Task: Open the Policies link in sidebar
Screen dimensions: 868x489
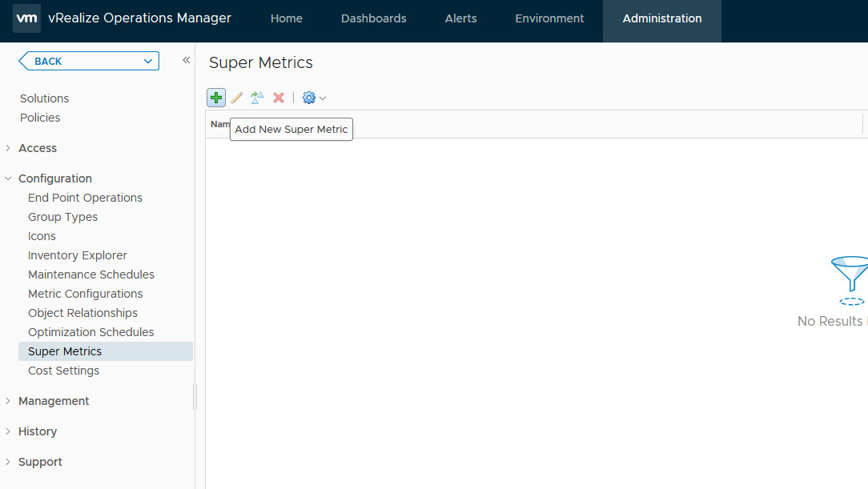Action: (40, 118)
